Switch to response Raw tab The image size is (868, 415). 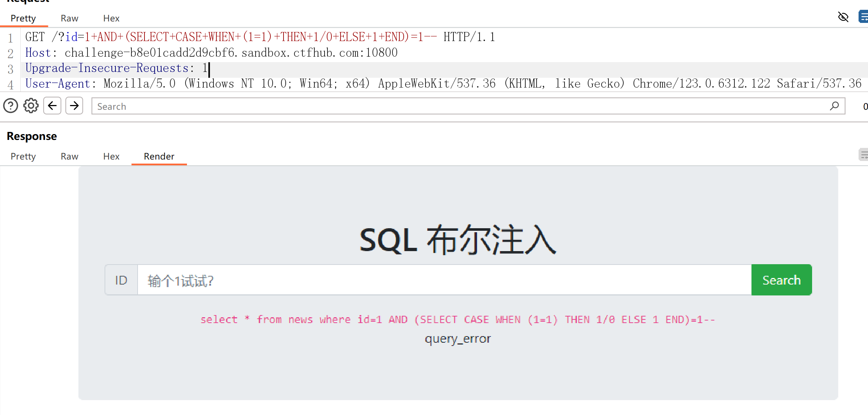tap(69, 156)
